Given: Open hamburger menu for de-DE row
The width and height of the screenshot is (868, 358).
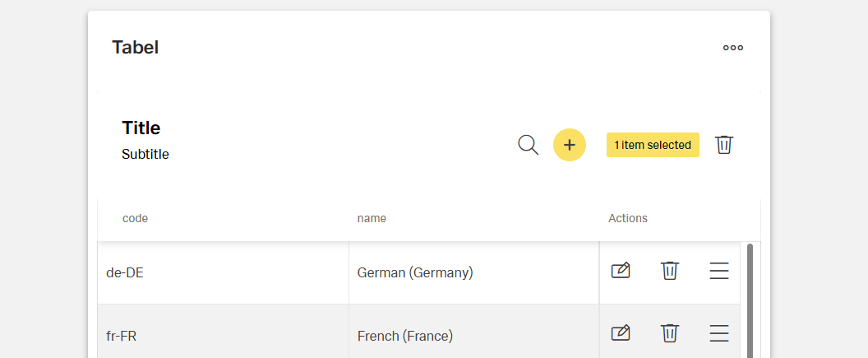Looking at the screenshot, I should pos(719,271).
